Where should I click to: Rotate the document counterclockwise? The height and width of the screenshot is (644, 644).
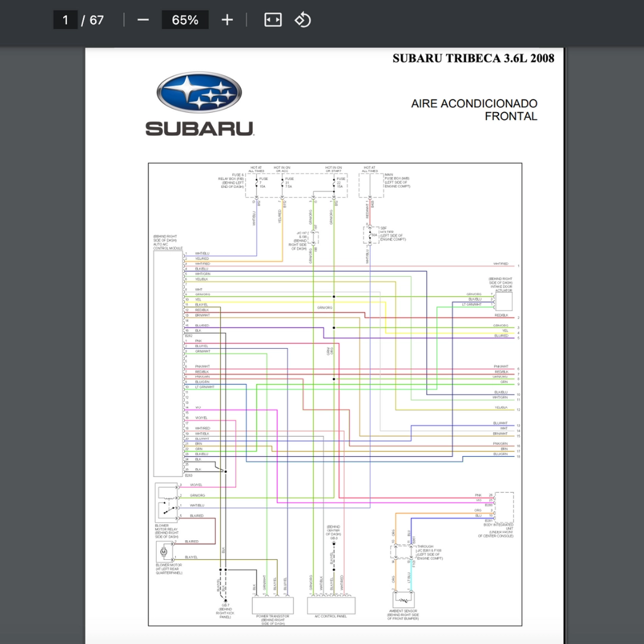[x=303, y=20]
